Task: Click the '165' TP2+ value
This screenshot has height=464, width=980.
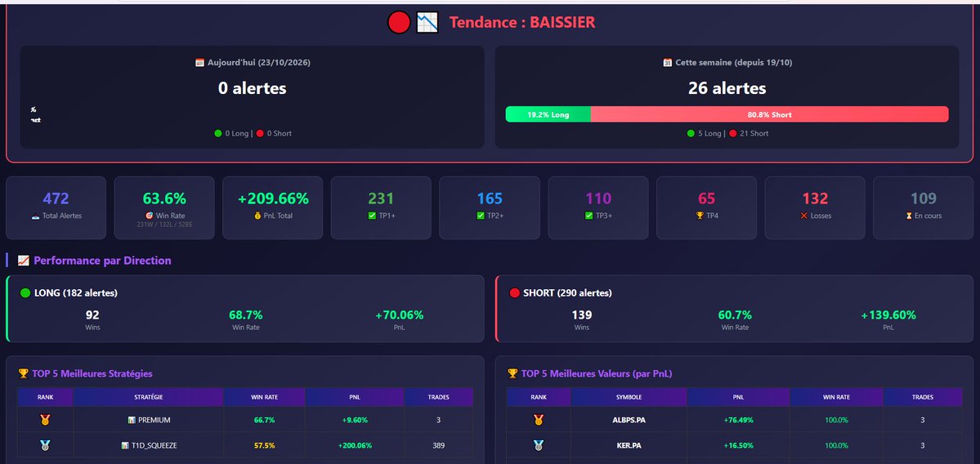Action: coord(490,199)
